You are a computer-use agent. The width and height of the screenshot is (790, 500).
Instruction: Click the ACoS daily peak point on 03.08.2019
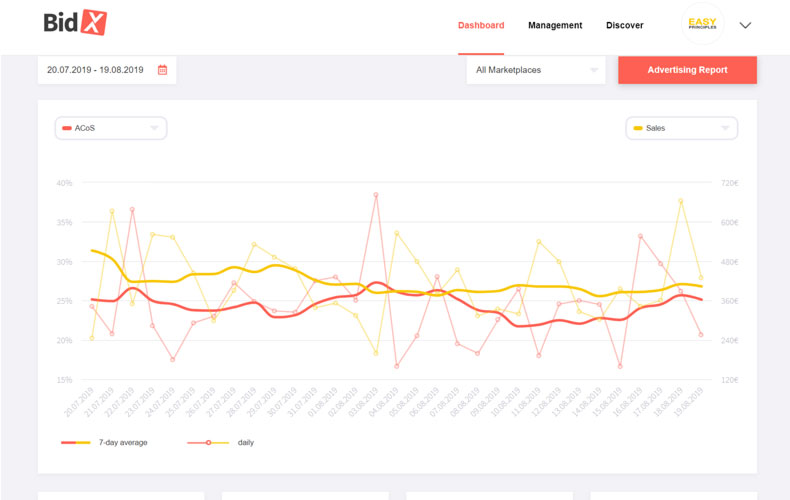tap(376, 195)
